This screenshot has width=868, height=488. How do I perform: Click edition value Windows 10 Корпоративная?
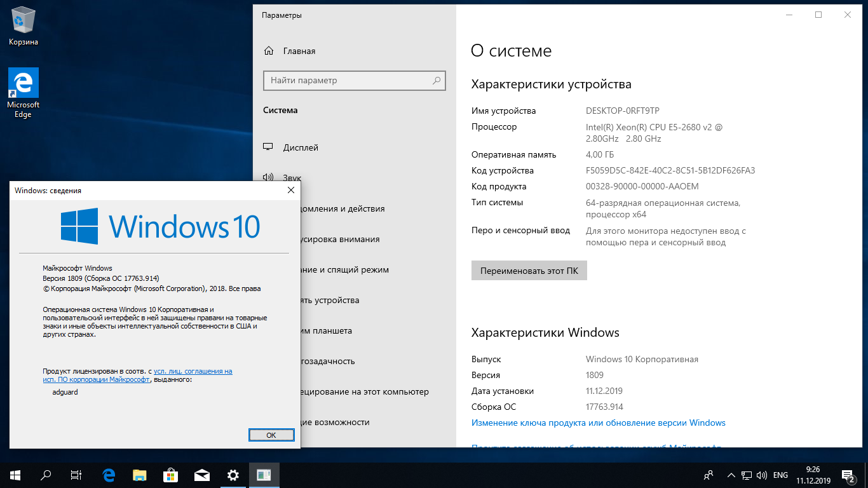[642, 360]
